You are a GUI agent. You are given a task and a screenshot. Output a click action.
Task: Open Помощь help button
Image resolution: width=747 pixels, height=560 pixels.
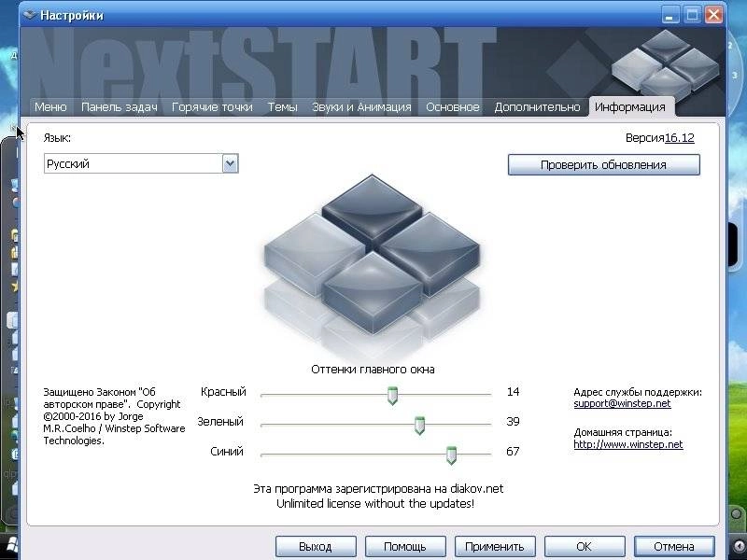(x=405, y=546)
